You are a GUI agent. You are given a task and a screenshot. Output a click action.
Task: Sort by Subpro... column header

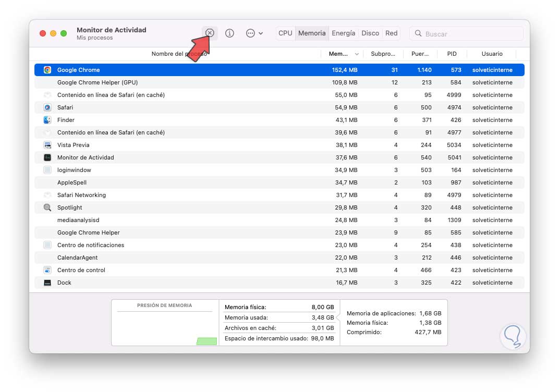(383, 54)
